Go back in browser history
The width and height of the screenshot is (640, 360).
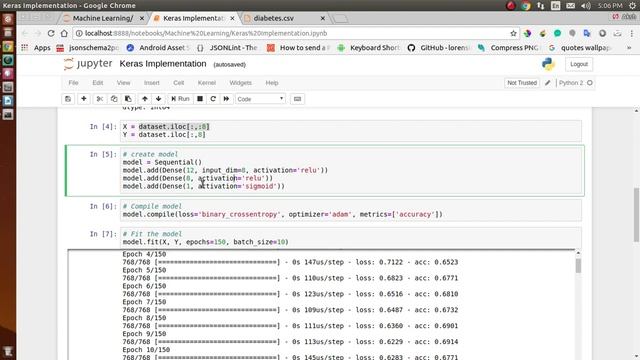click(x=25, y=33)
